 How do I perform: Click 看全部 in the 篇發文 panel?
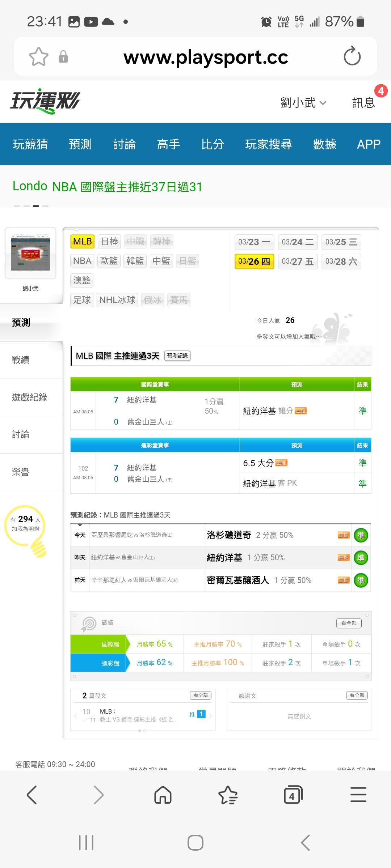point(201,695)
